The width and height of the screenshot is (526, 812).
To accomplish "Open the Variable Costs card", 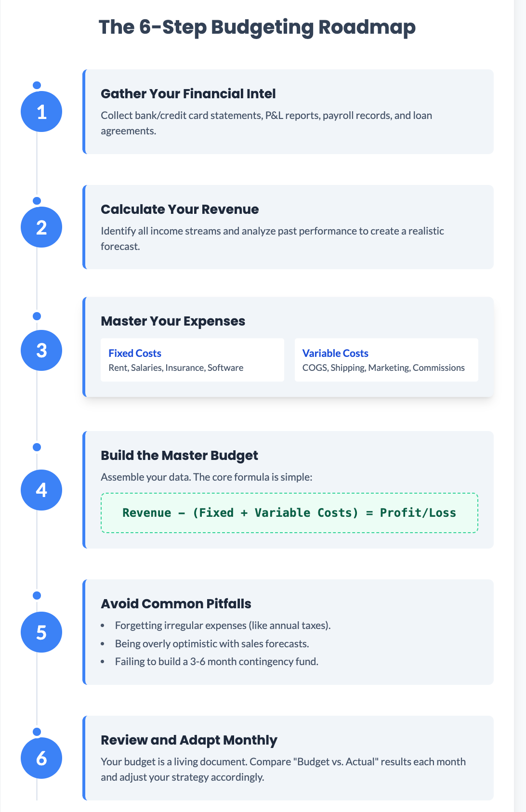I will click(386, 360).
